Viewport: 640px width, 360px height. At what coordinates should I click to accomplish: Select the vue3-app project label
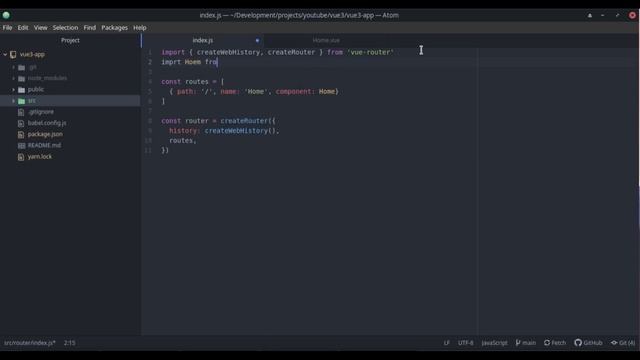pos(32,54)
